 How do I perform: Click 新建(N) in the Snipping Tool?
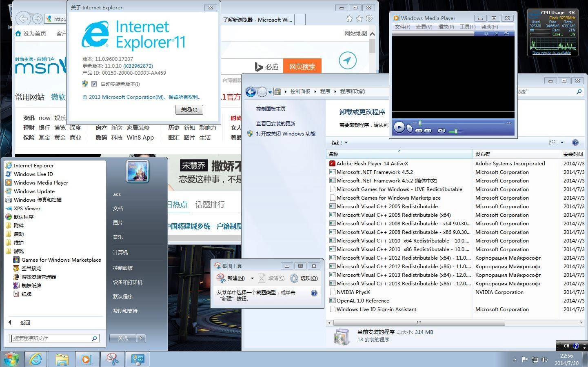point(231,278)
